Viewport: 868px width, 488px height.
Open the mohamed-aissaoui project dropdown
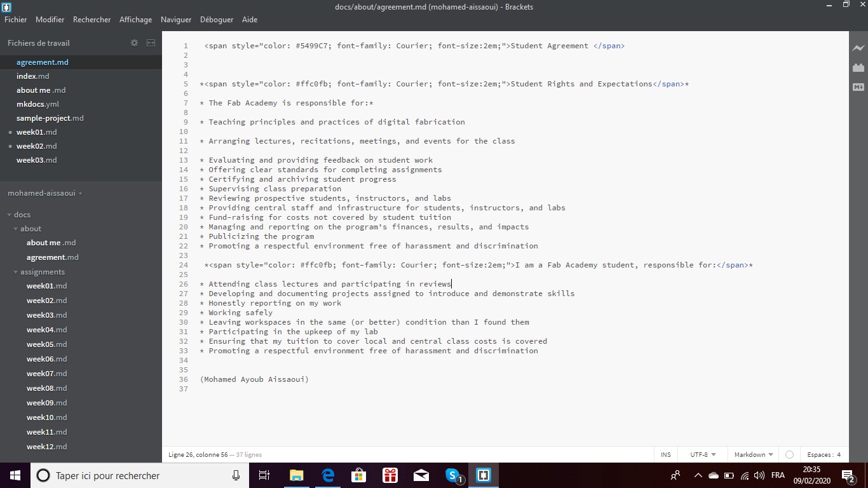click(x=45, y=193)
